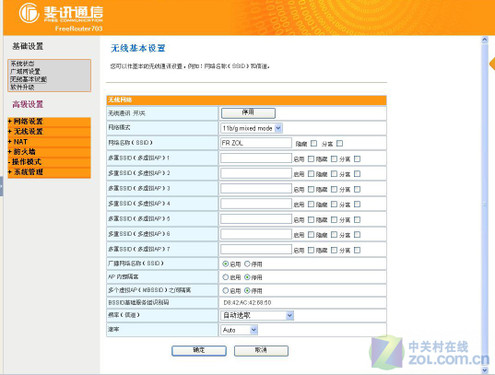Open 无线基本设置 in the basic settings menu

28,79
